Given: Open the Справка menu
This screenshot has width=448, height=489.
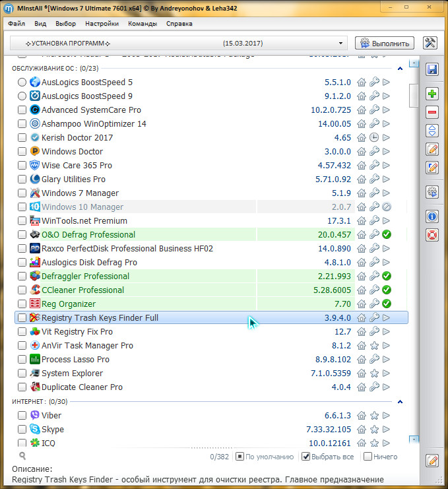Looking at the screenshot, I should 179,24.
